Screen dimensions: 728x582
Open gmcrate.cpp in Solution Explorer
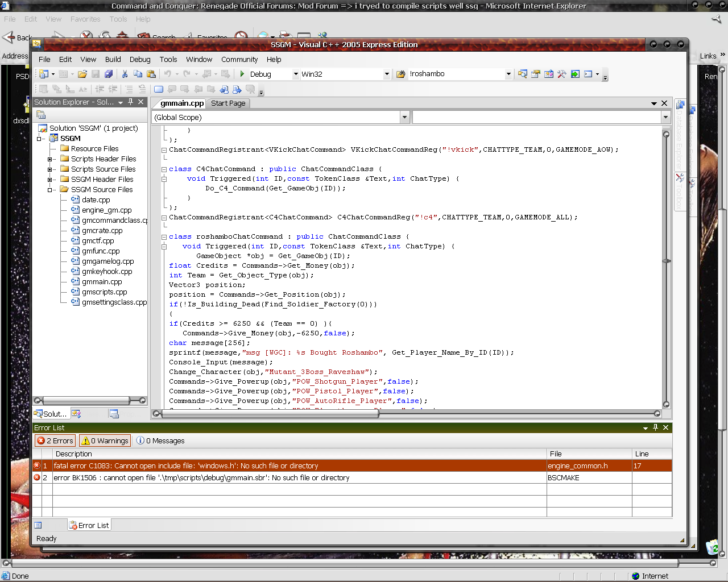(x=102, y=230)
